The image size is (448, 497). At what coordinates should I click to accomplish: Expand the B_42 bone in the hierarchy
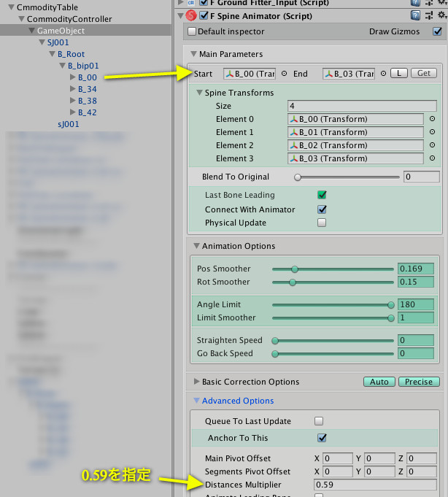72,112
